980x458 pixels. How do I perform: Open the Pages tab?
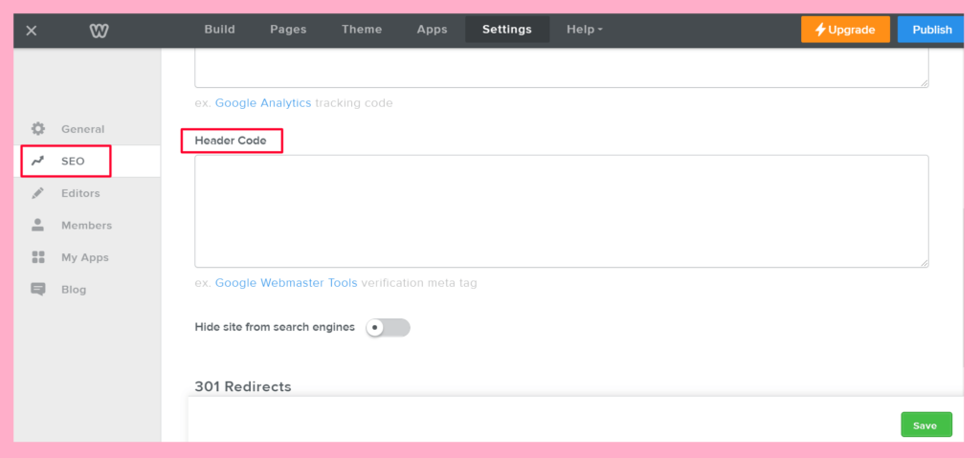(288, 30)
